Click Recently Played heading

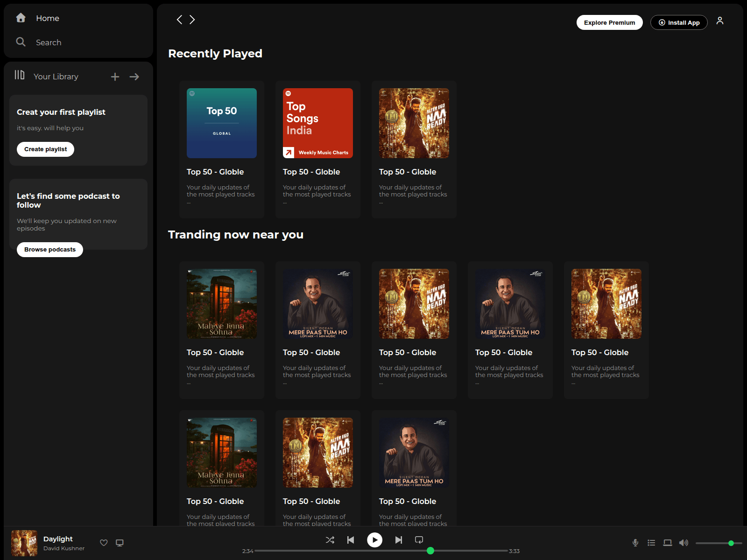[215, 54]
